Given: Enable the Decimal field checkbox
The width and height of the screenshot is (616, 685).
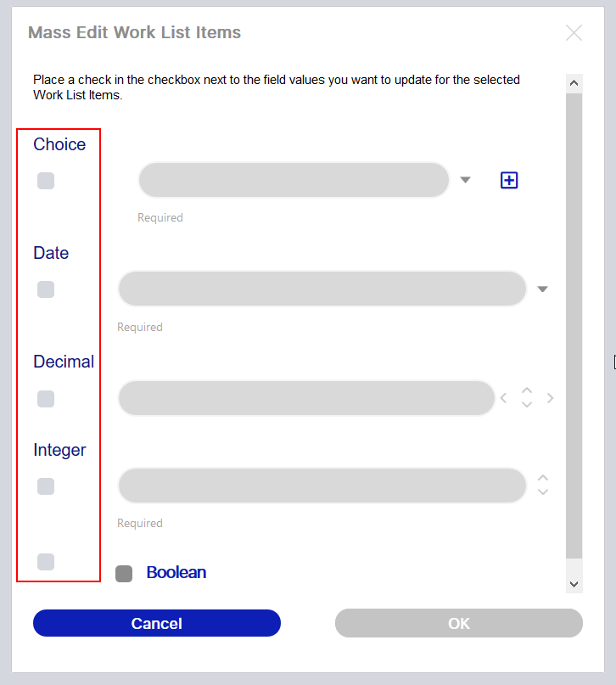Looking at the screenshot, I should click(x=46, y=399).
